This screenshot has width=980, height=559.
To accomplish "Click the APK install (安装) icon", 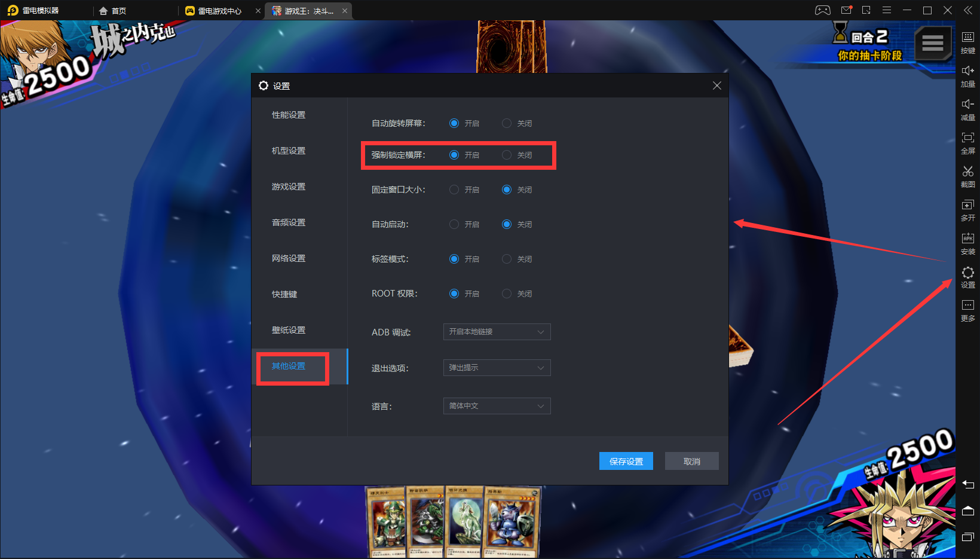I will [967, 242].
